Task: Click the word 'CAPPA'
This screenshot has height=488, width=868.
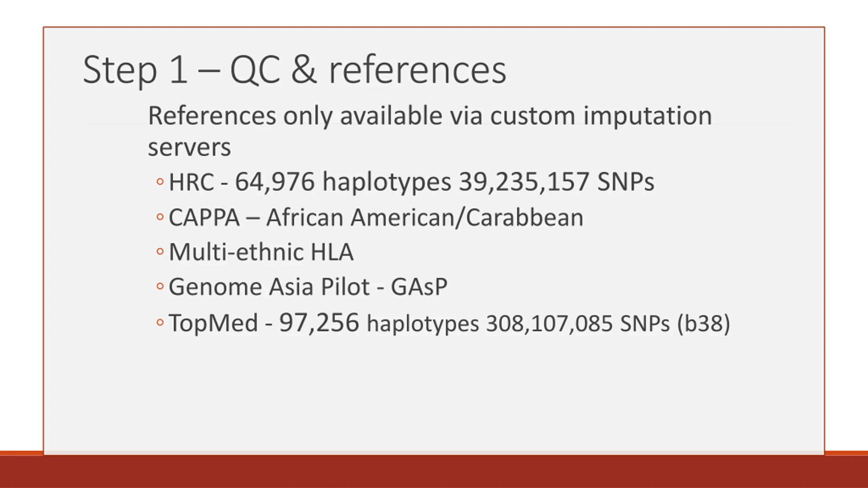Action: coord(204,217)
